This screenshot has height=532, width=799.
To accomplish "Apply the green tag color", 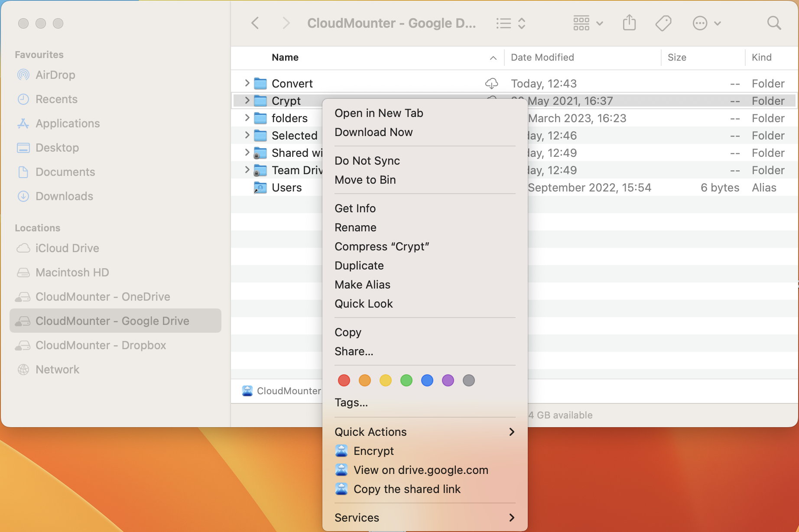I will pyautogui.click(x=406, y=380).
